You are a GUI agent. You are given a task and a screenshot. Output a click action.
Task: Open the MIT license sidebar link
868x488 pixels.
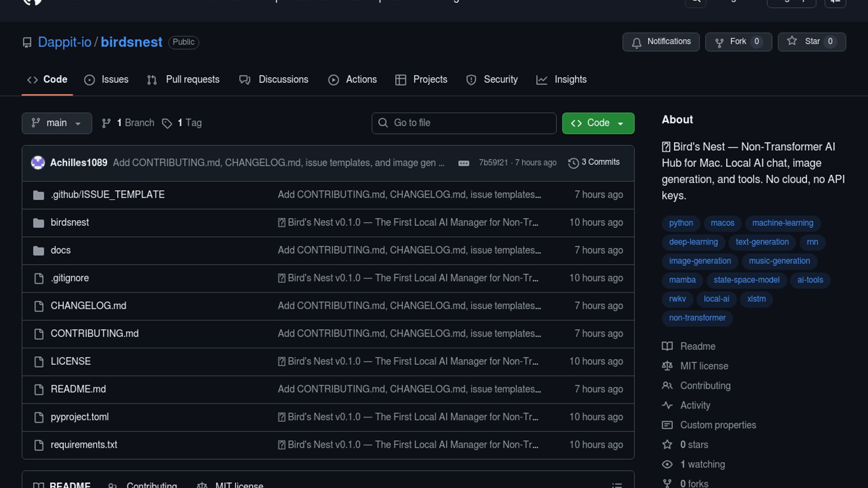(x=704, y=366)
